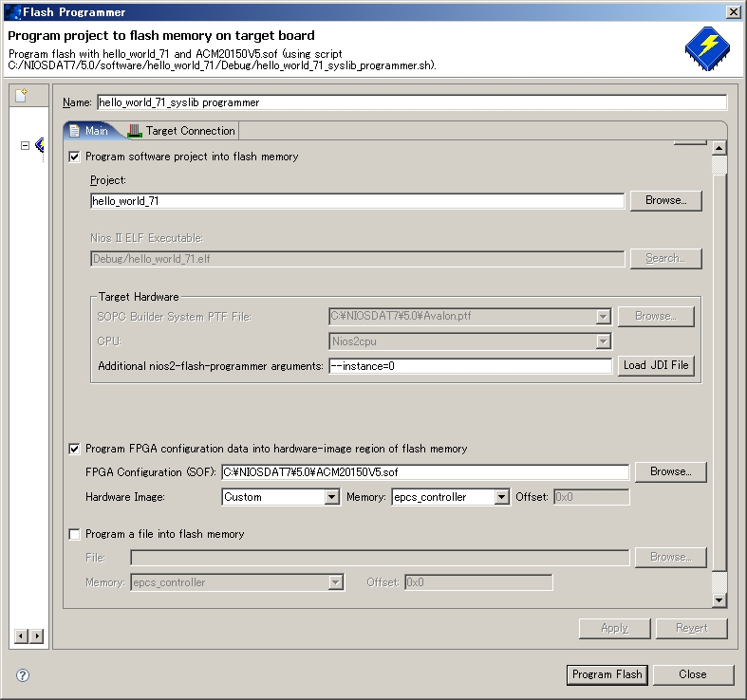The height and width of the screenshot is (700, 747).
Task: Click the FPGA Configuration SOF path field
Action: pyautogui.click(x=424, y=471)
